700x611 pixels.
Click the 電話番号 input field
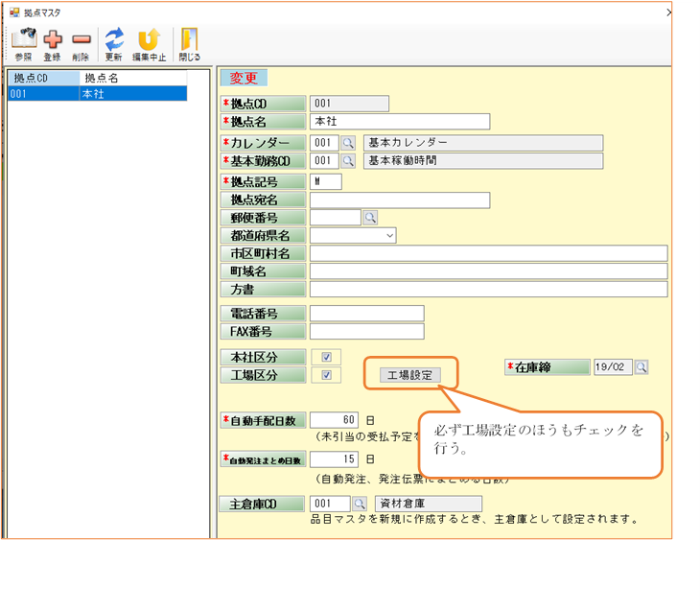tap(366, 314)
